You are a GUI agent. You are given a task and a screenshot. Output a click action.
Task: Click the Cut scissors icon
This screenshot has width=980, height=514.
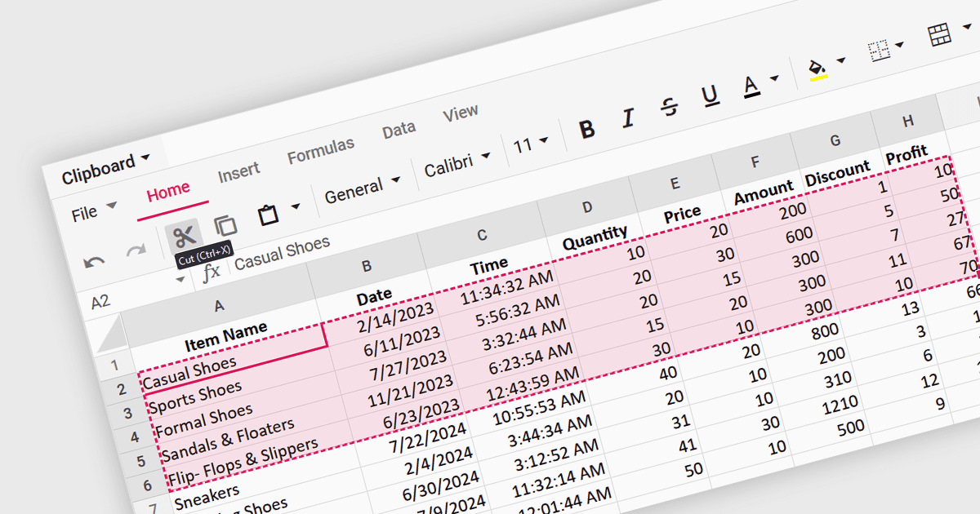(x=185, y=237)
